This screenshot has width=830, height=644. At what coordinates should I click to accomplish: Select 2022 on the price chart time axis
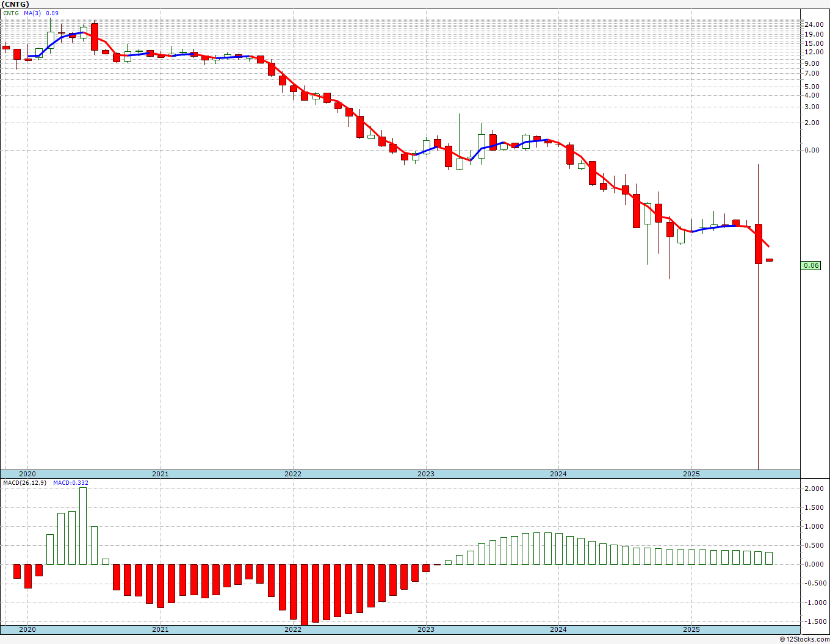pos(293,474)
